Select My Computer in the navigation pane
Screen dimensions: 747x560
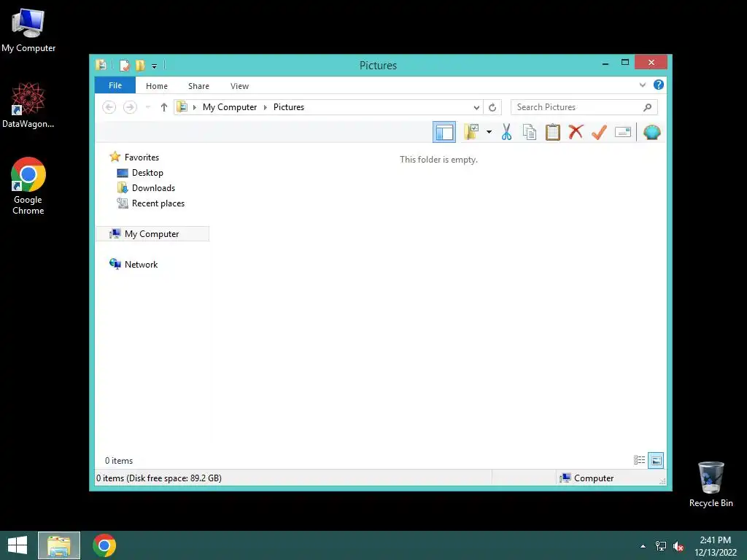click(152, 234)
